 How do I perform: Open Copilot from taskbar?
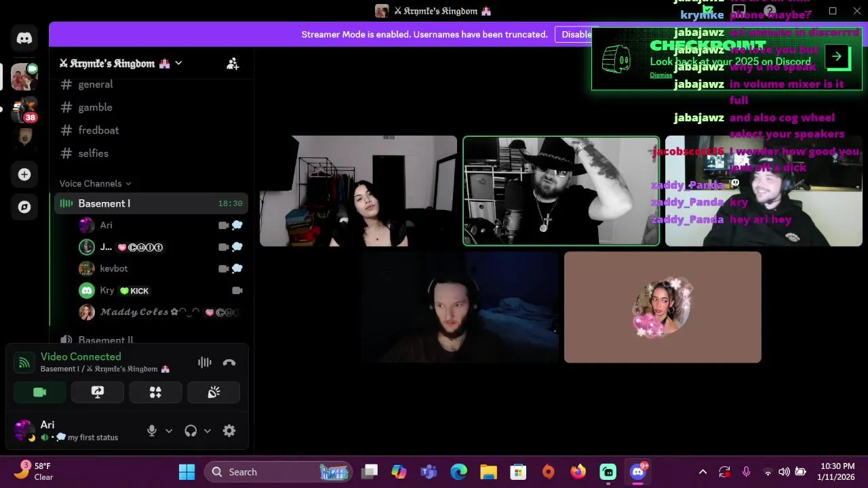pyautogui.click(x=399, y=472)
